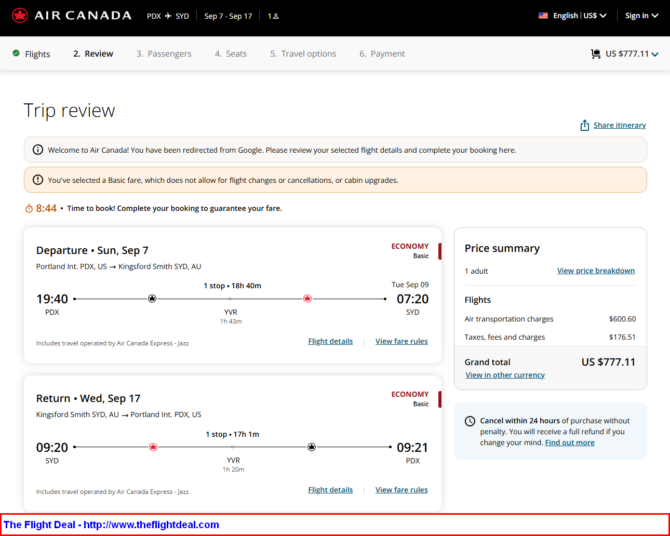670x536 pixels.
Task: Click the 1 stop • 17h 1m duration text
Action: [232, 434]
